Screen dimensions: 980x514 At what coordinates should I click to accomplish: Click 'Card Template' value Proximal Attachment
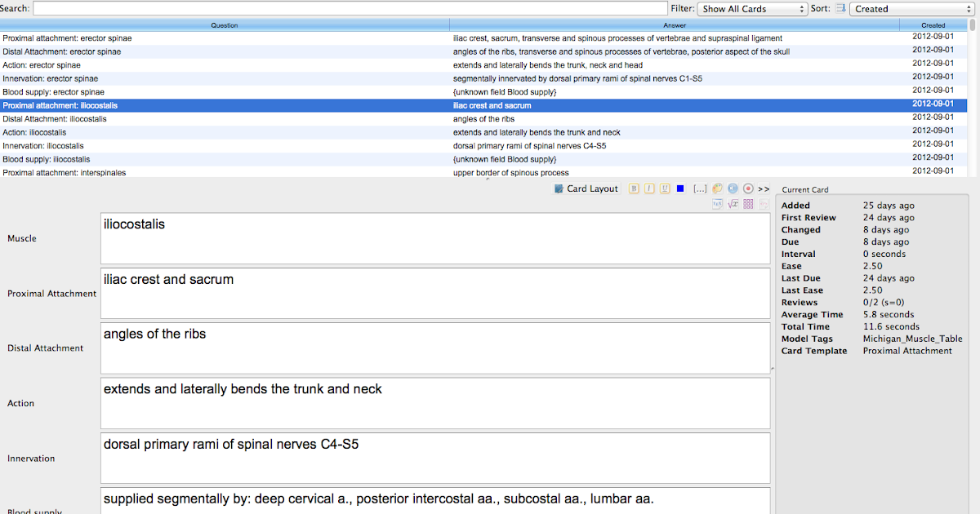907,351
